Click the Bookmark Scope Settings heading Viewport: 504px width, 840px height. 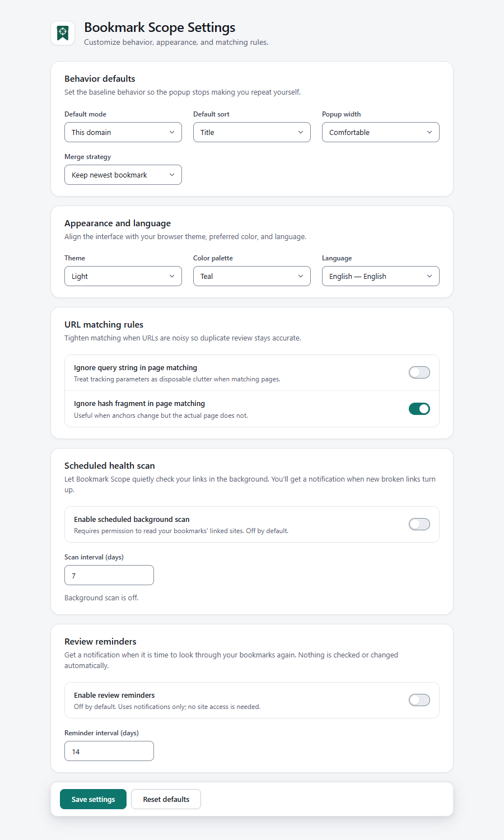point(160,27)
